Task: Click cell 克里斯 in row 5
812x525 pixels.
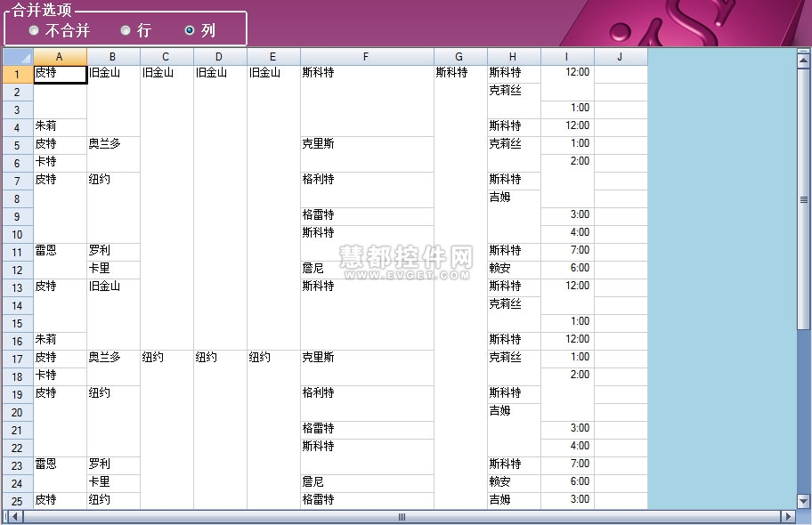Action: coord(367,154)
